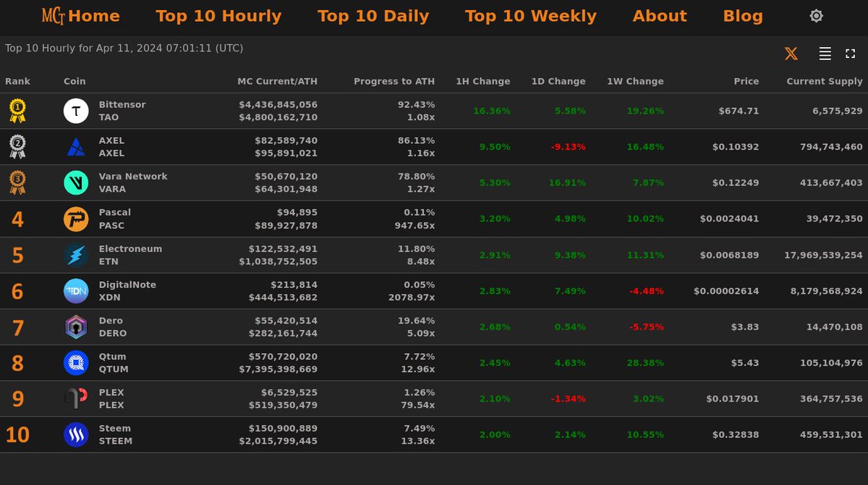
Task: Open the About page
Action: (x=660, y=16)
